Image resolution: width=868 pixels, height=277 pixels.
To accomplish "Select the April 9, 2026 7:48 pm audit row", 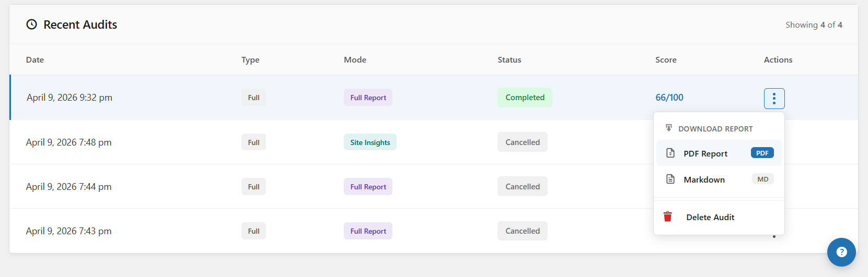I will click(434, 142).
